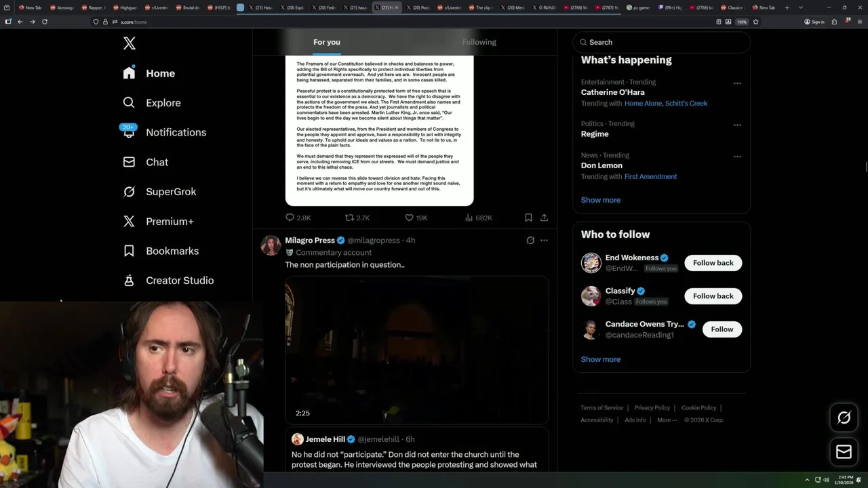Click the browser back arrow
The width and height of the screenshot is (868, 488).
[x=20, y=22]
